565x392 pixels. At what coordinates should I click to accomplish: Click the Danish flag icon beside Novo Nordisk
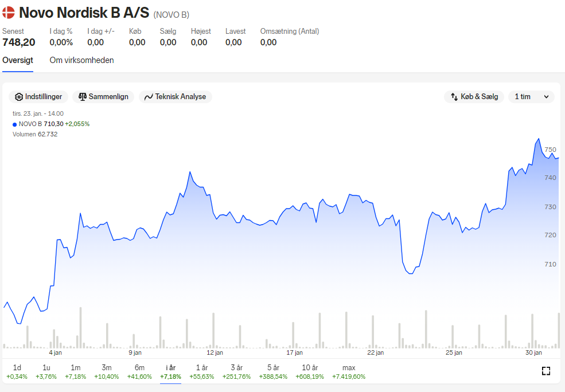tap(8, 13)
